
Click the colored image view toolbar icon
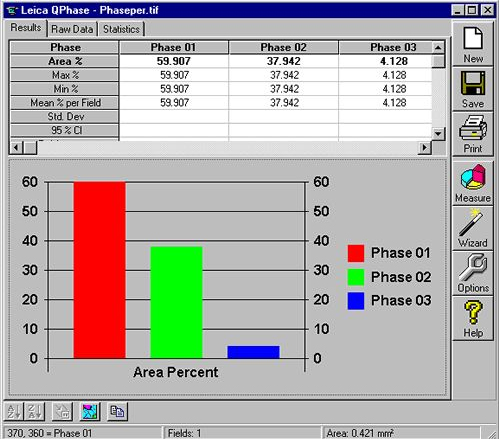pos(90,411)
